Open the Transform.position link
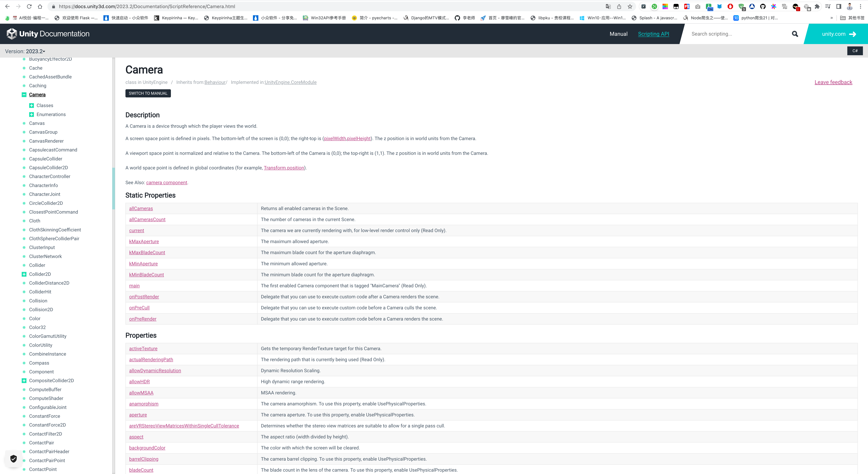Image resolution: width=868 pixels, height=474 pixels. 284,168
